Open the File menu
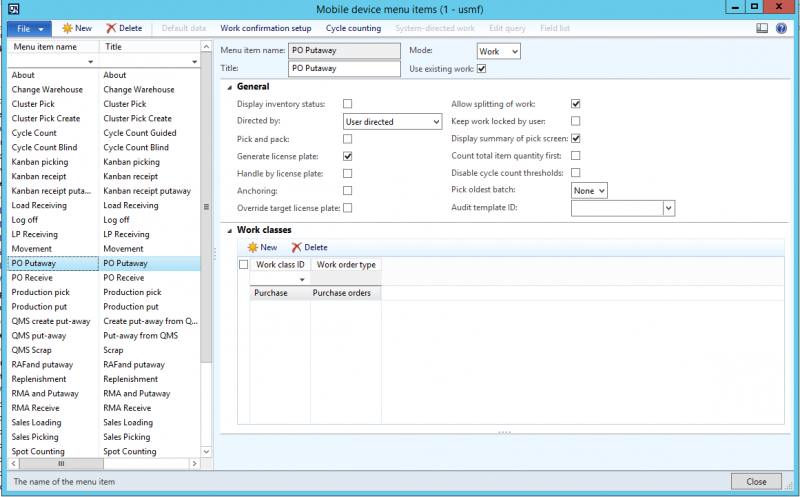Screen dimensions: 800x497 pos(30,29)
